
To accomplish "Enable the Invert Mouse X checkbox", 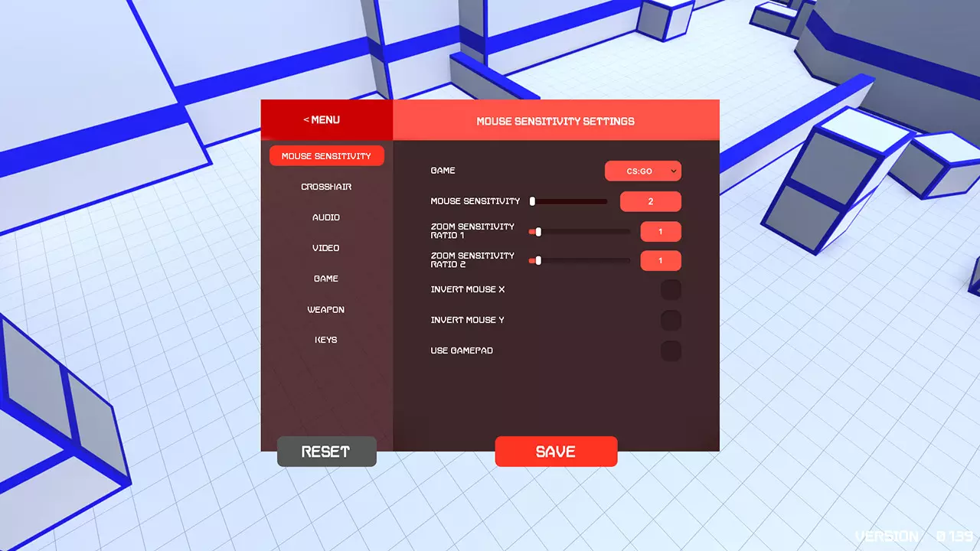I will point(671,290).
